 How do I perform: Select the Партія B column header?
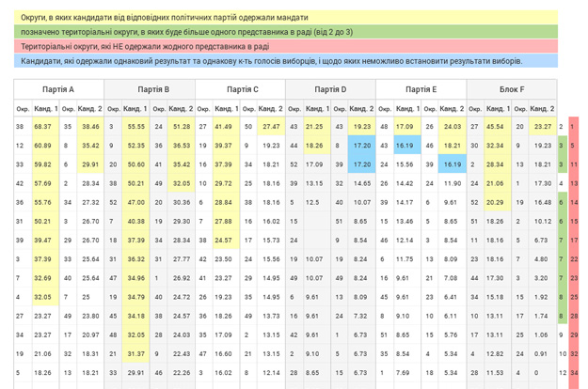point(151,89)
